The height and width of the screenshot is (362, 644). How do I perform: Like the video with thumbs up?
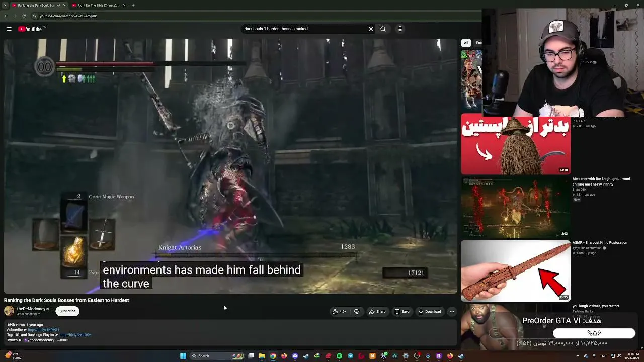coord(340,312)
